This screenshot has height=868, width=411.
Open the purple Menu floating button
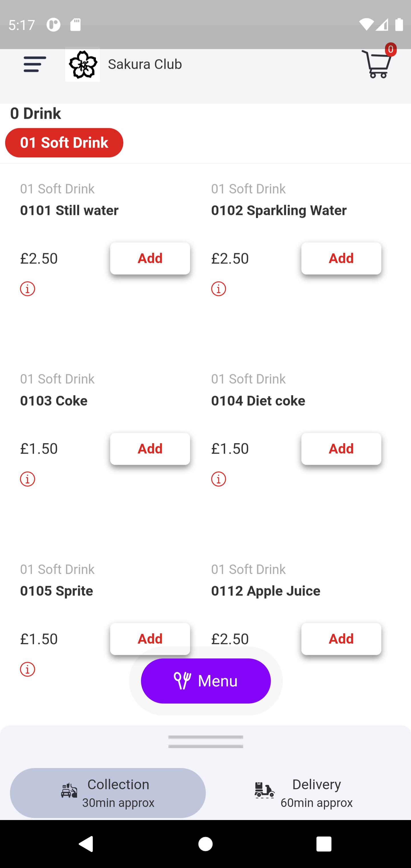tap(206, 681)
